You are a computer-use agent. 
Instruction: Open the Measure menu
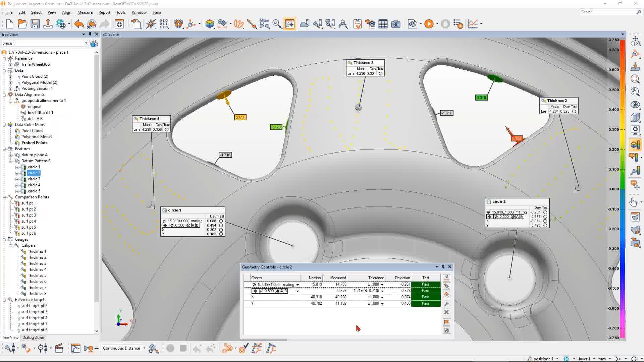85,12
